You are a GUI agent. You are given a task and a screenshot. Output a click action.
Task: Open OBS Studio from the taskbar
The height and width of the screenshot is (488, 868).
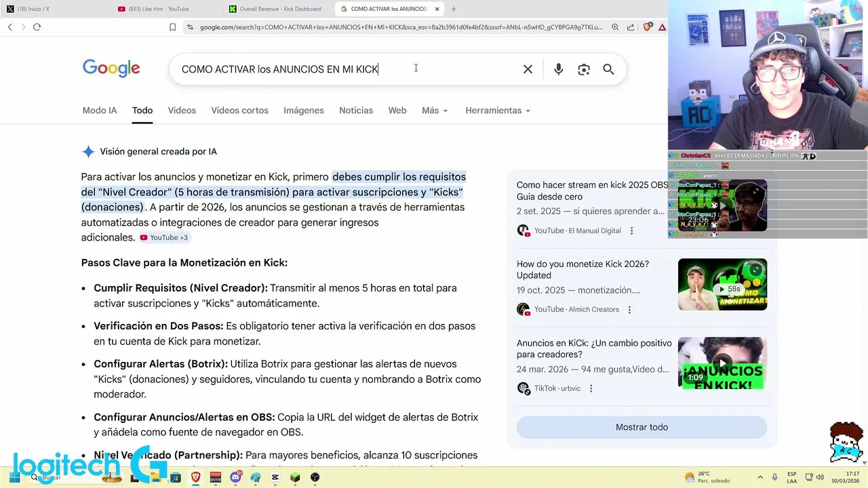[315, 477]
